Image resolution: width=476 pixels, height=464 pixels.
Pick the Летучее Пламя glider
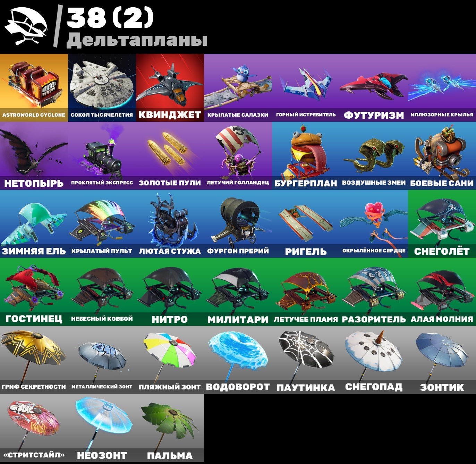coord(306,292)
